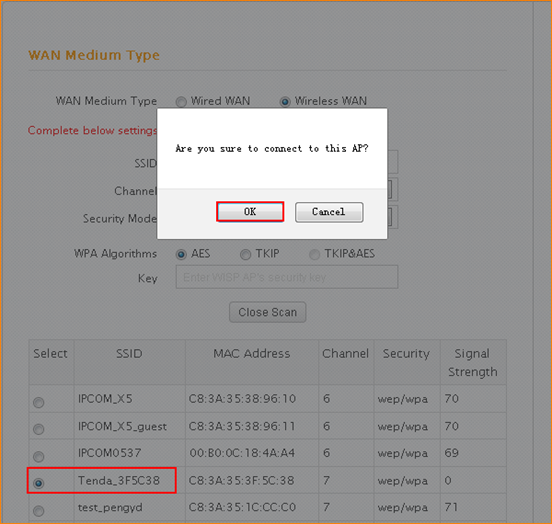Select the test_pengyd network radio button

click(x=39, y=511)
